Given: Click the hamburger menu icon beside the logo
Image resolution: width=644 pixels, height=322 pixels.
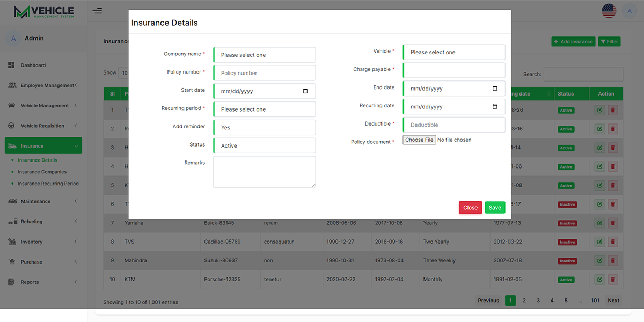Looking at the screenshot, I should coord(98,11).
